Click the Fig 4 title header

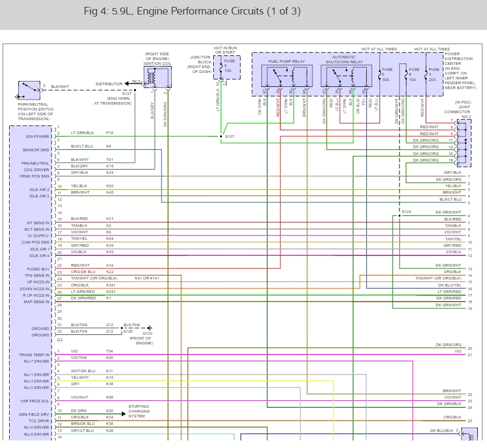tap(192, 11)
